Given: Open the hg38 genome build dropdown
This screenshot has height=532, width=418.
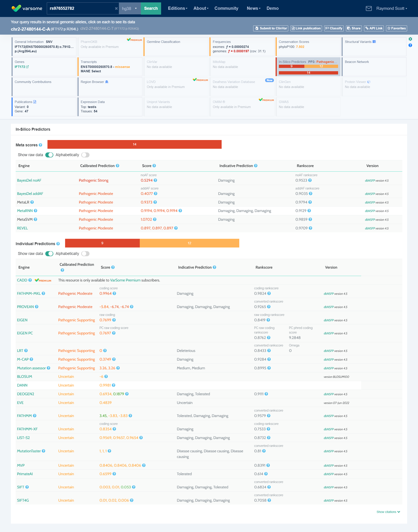Looking at the screenshot, I should pyautogui.click(x=130, y=8).
